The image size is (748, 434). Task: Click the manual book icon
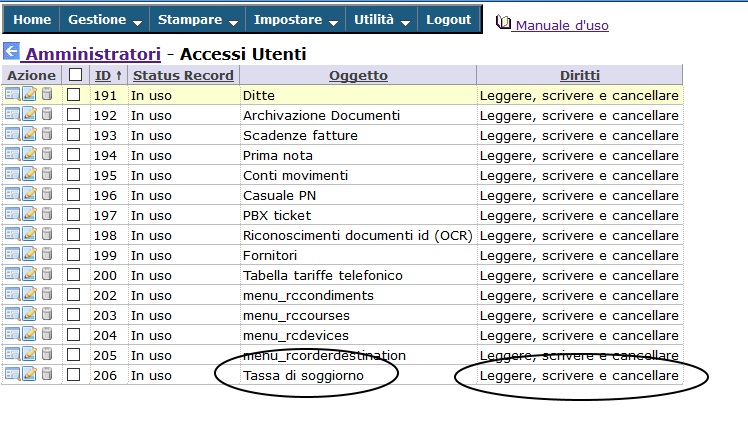(503, 23)
